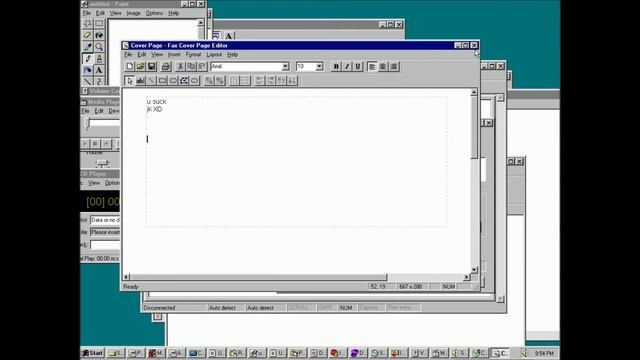Open the Format menu in Cover Page Editor
Image resolution: width=640 pixels, height=360 pixels.
[193, 54]
